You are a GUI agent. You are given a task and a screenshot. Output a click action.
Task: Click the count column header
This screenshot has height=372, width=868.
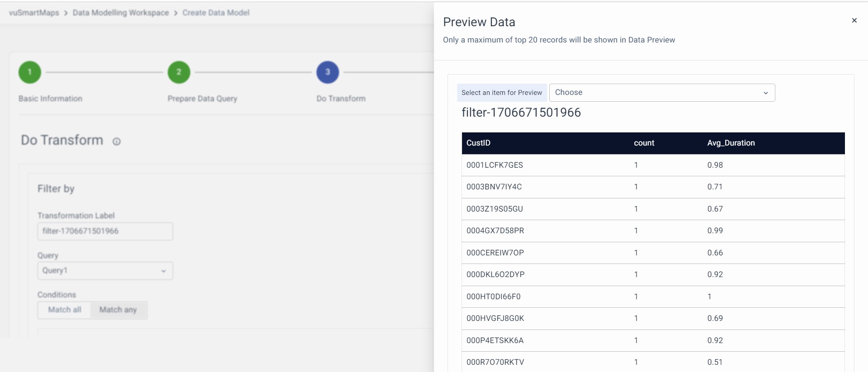click(x=644, y=143)
